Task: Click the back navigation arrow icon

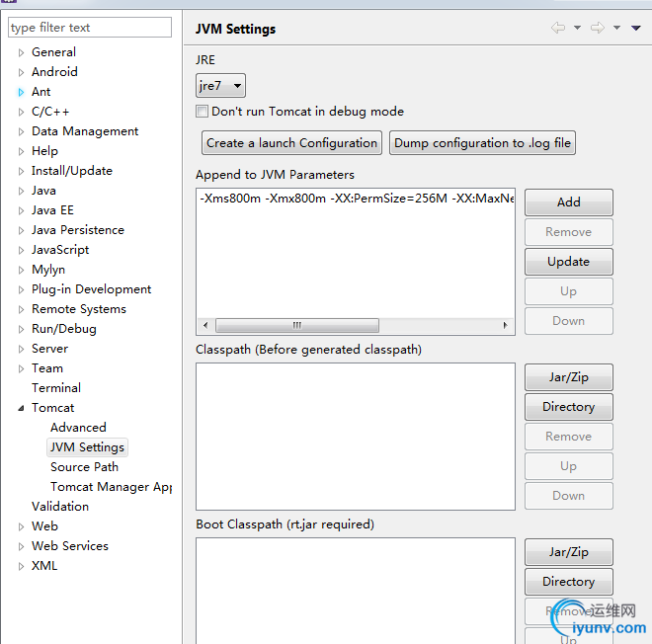Action: 558,28
